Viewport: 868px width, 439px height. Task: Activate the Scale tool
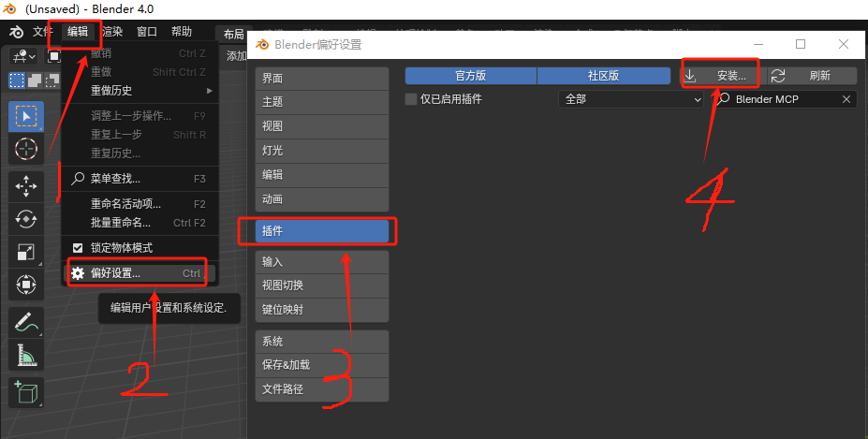tap(26, 252)
